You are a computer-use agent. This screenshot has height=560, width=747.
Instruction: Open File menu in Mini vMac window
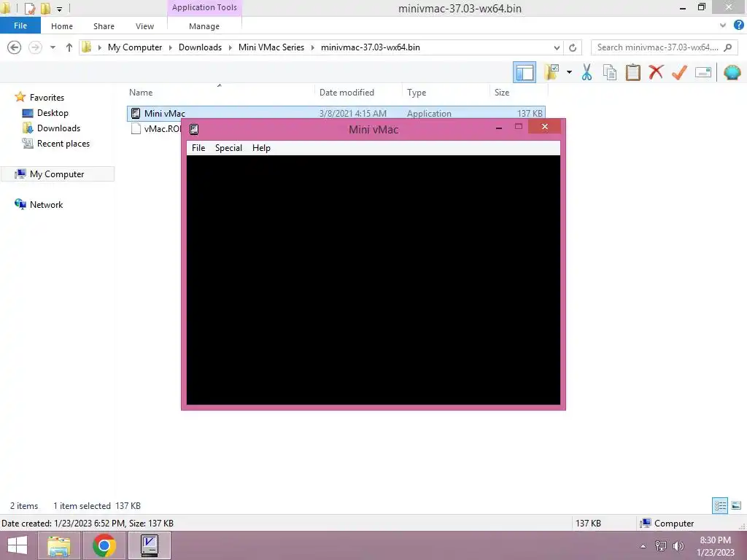tap(198, 148)
